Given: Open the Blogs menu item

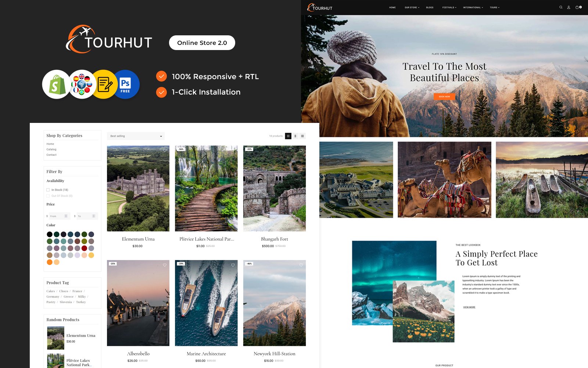Looking at the screenshot, I should pos(430,7).
